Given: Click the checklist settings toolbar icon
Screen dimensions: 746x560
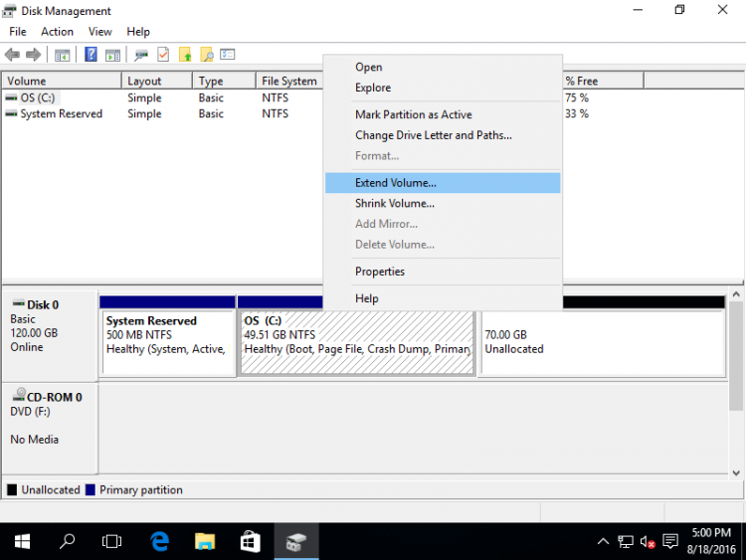Looking at the screenshot, I should pyautogui.click(x=228, y=55).
